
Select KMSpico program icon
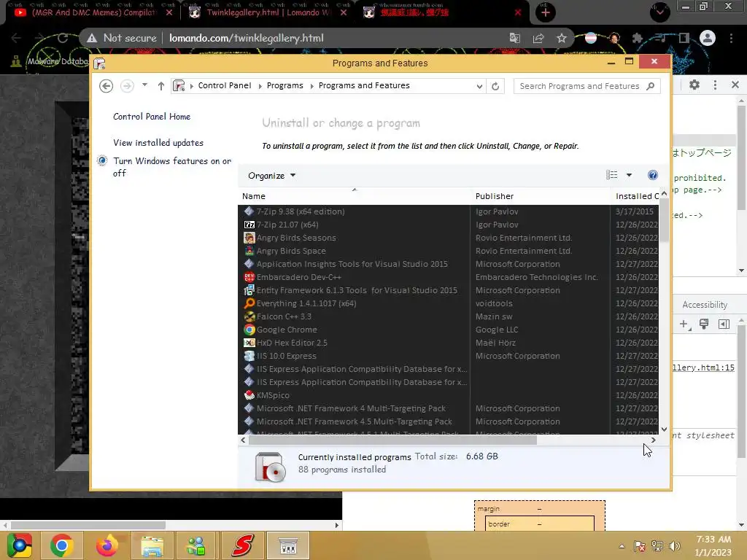(x=249, y=395)
